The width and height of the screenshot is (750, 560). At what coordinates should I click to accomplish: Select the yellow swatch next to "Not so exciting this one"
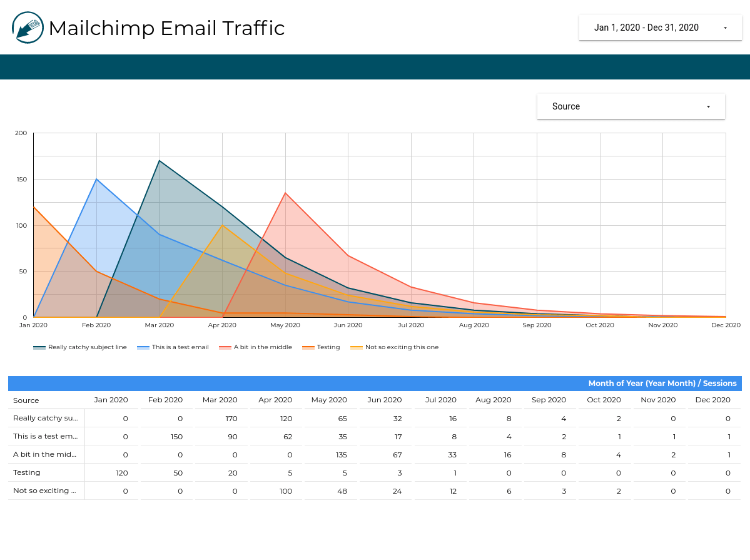tap(356, 347)
